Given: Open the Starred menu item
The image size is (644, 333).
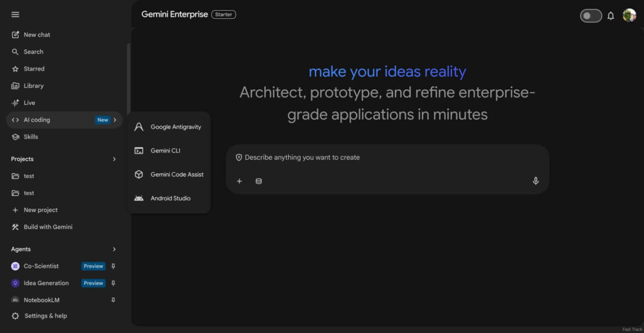Looking at the screenshot, I should coord(64,69).
